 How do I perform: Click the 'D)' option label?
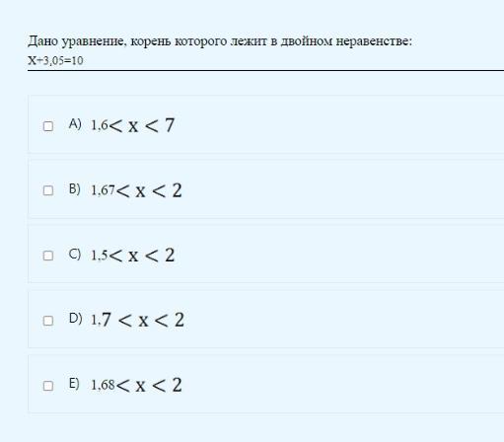point(75,319)
